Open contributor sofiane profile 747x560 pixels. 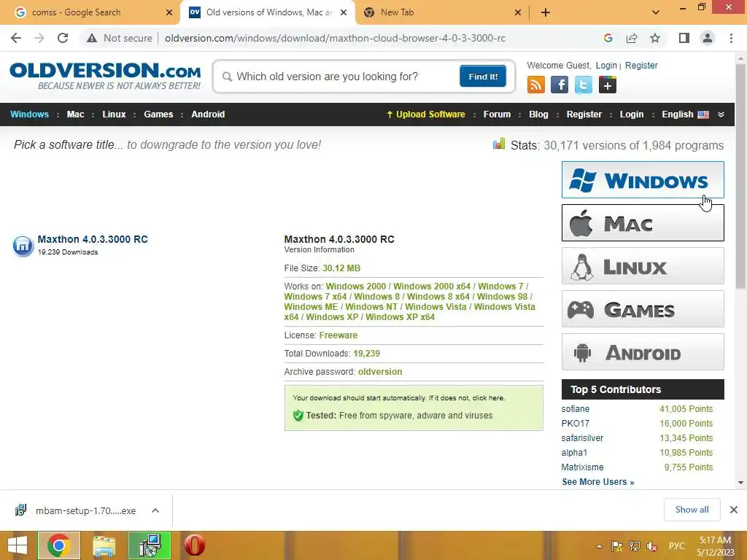(575, 409)
